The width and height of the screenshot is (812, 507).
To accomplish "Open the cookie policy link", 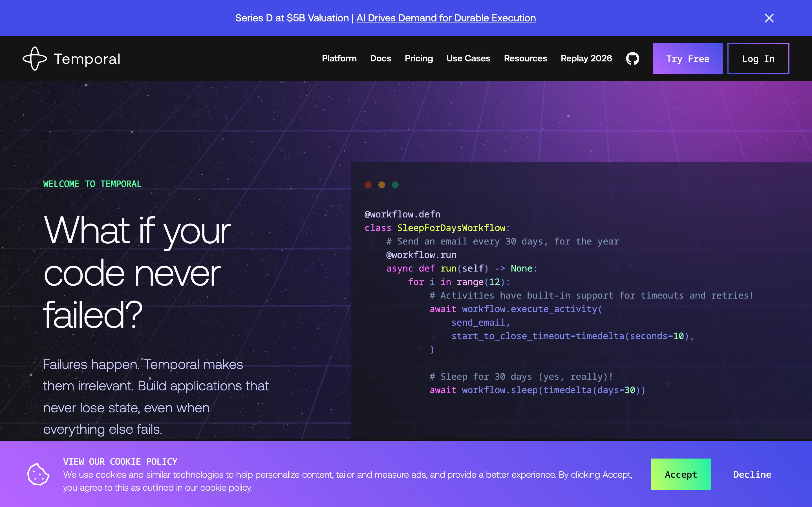I will coord(226,488).
